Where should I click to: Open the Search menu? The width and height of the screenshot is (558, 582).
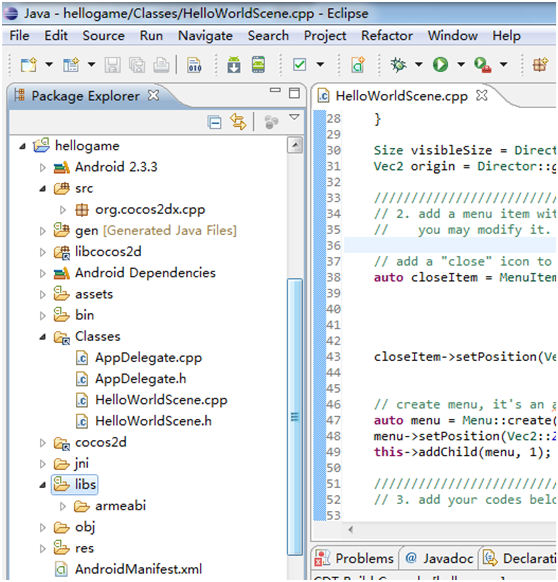[x=268, y=36]
